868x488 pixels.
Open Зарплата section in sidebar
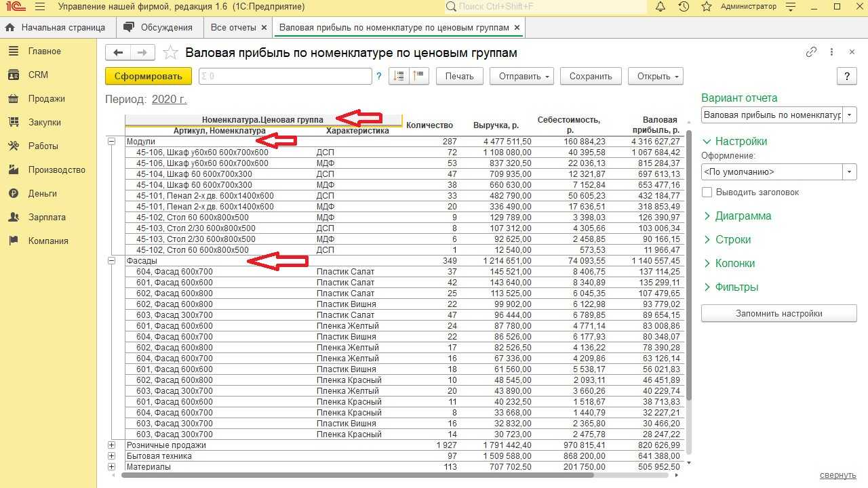click(47, 217)
